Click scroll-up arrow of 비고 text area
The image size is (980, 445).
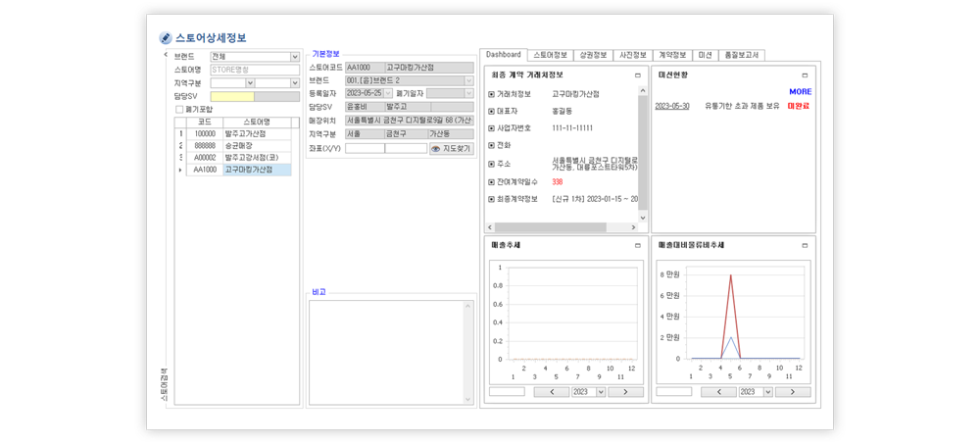click(467, 306)
